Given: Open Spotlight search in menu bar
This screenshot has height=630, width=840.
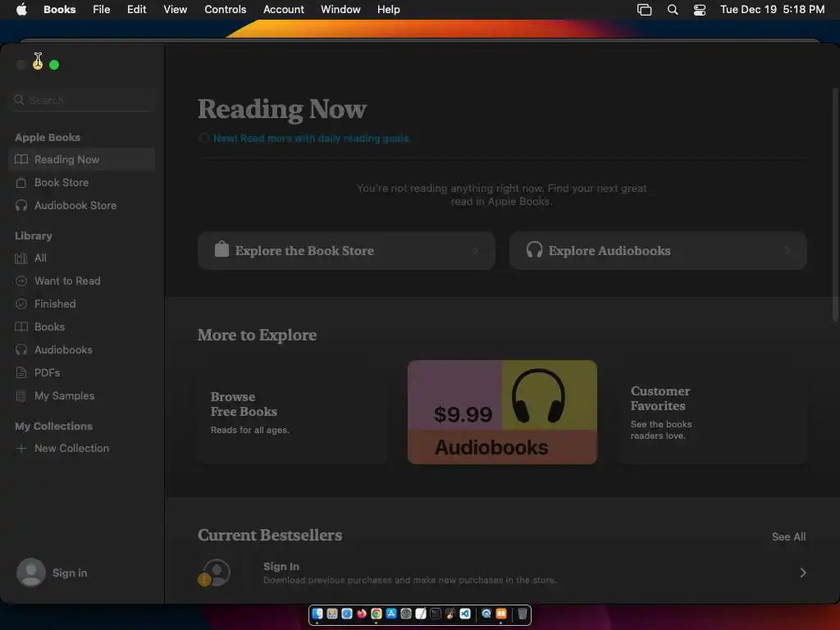Looking at the screenshot, I should pos(673,10).
